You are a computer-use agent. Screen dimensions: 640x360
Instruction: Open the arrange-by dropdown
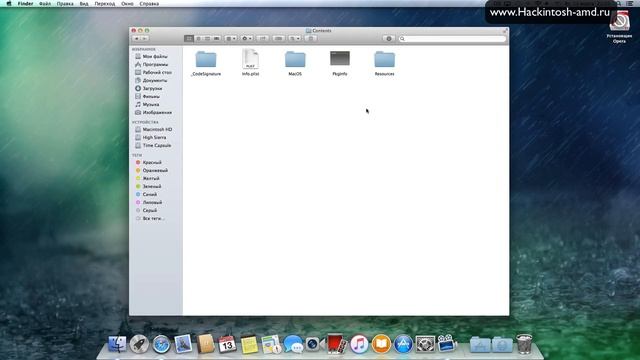pos(231,38)
